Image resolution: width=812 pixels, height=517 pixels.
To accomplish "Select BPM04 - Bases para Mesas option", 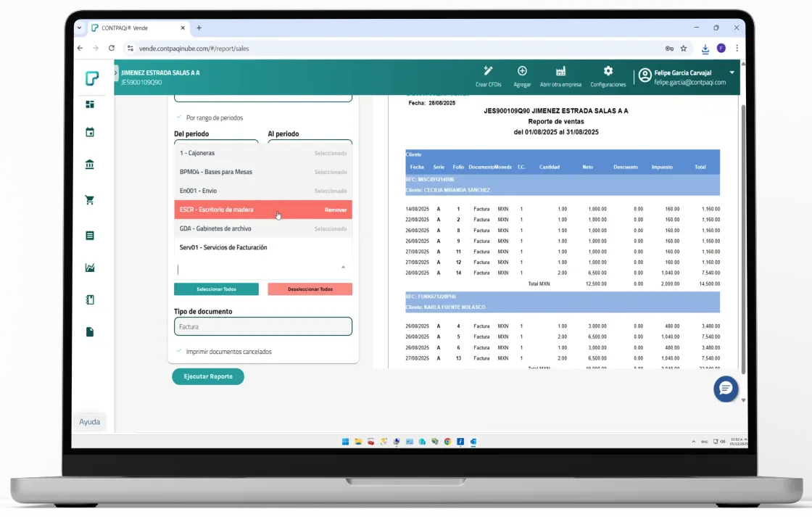I will click(263, 172).
